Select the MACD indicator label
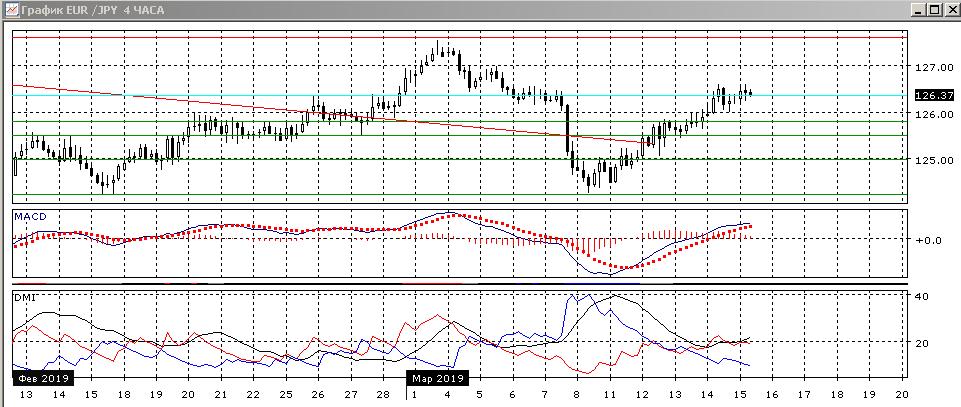 pyautogui.click(x=27, y=217)
